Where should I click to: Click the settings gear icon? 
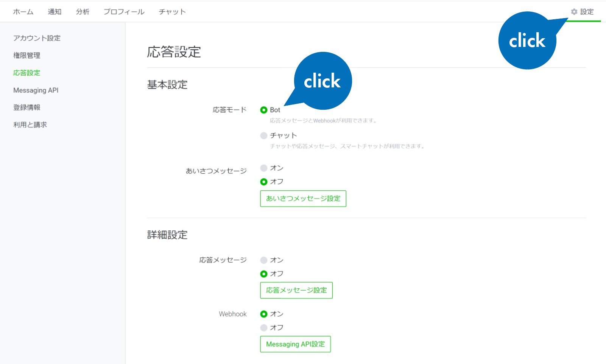(x=574, y=12)
